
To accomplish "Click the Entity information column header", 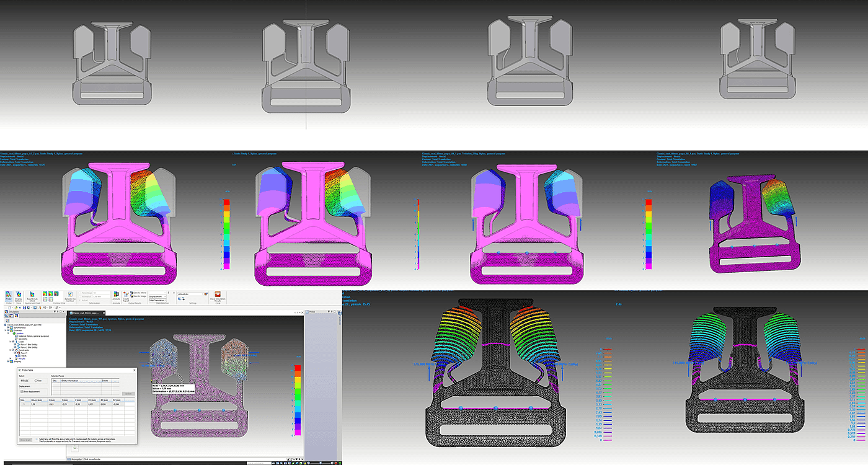I will 81,381.
